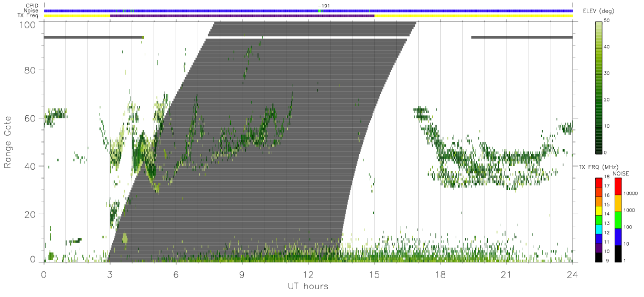Select the 'Noise' row label at top left
Viewport: 644px width, 297px height.
[30, 10]
